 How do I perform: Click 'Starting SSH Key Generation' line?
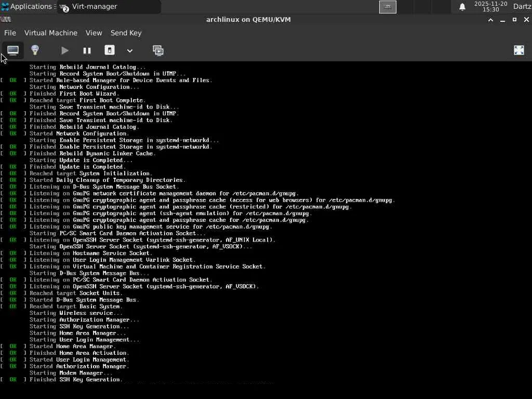click(x=79, y=326)
